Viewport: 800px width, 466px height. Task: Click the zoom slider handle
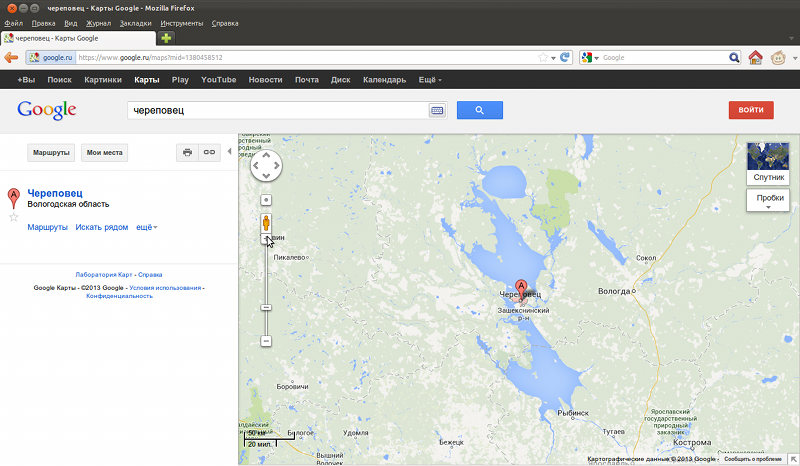(266, 307)
